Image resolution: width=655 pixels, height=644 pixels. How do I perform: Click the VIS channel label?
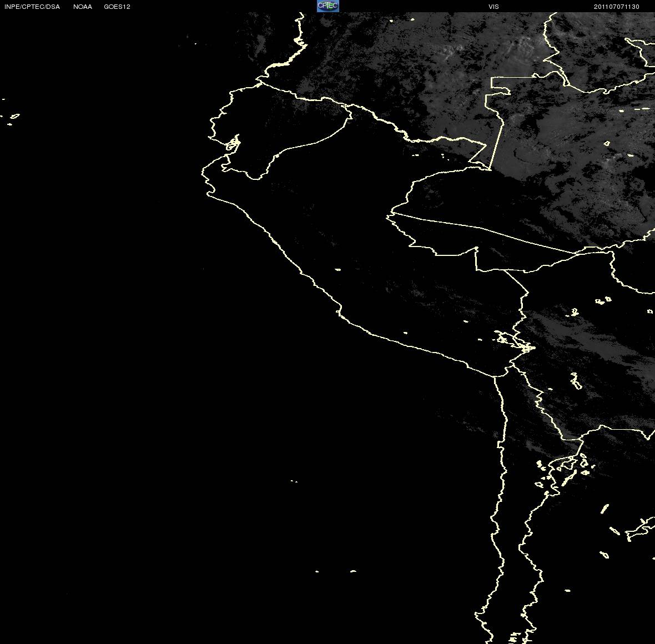point(494,7)
